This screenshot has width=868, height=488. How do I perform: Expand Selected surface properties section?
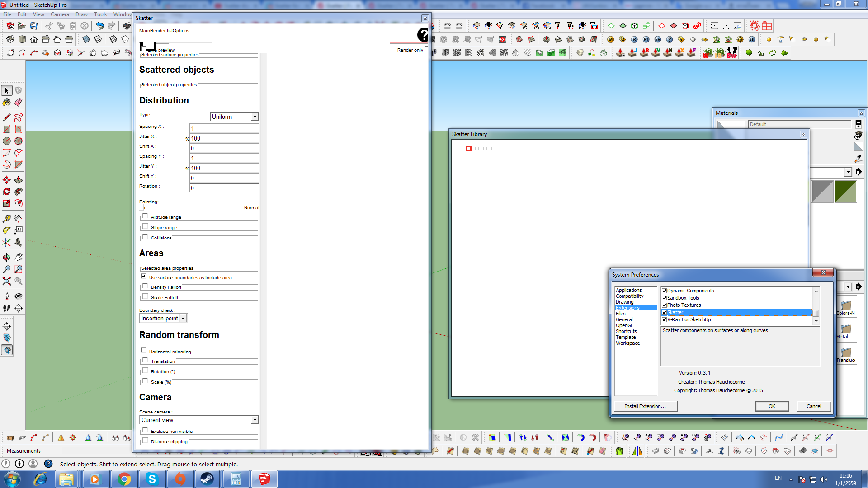point(199,55)
